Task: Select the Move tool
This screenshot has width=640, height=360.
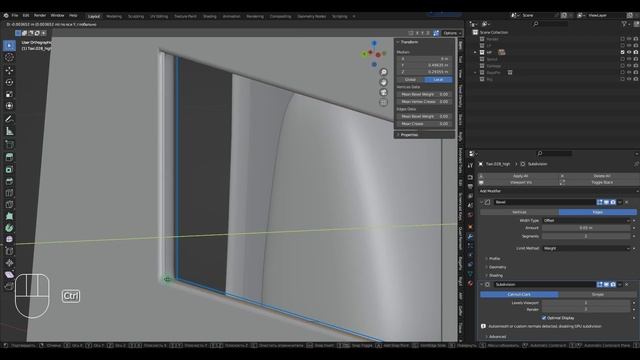Action: 9,70
